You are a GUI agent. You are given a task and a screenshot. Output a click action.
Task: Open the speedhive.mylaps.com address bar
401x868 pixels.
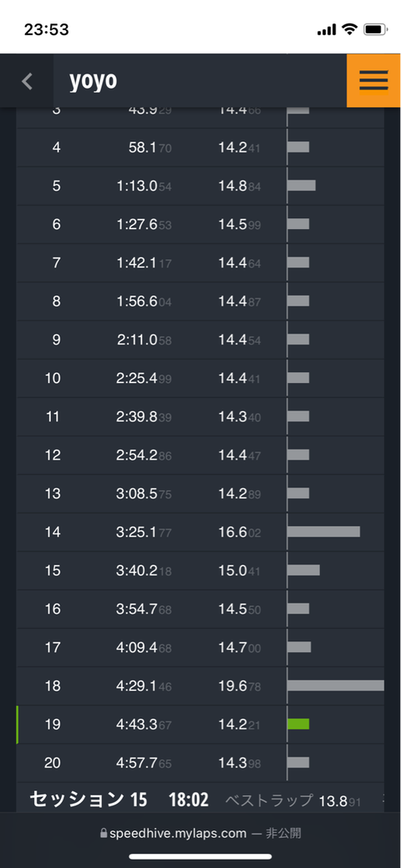[200, 833]
